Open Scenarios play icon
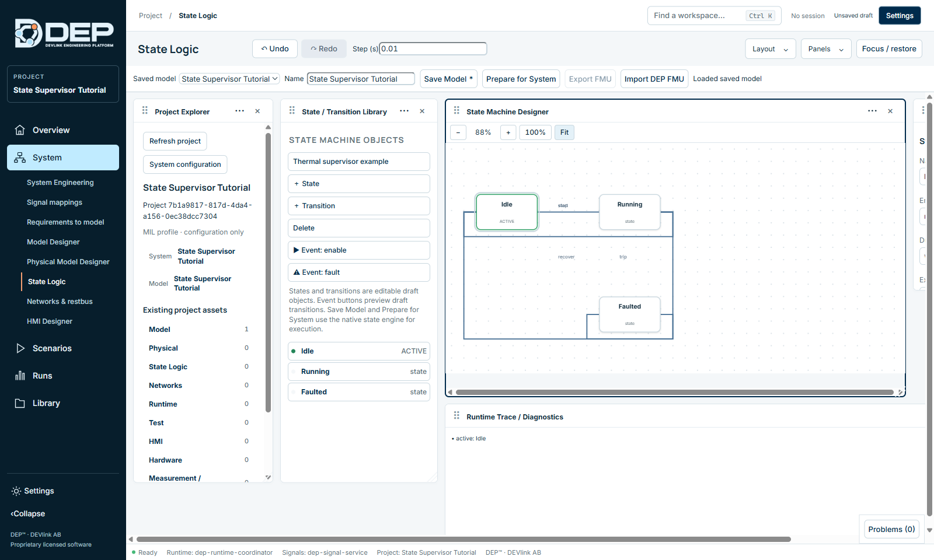This screenshot has height=560, width=934. [20, 348]
